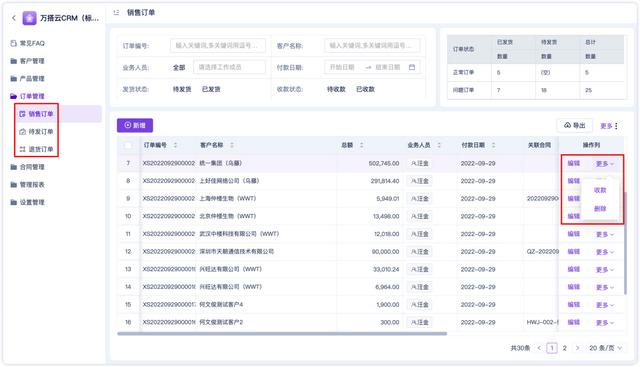This screenshot has width=640, height=367.
Task: Click 编辑 for the 何文俊测试客户4 row
Action: pos(573,305)
